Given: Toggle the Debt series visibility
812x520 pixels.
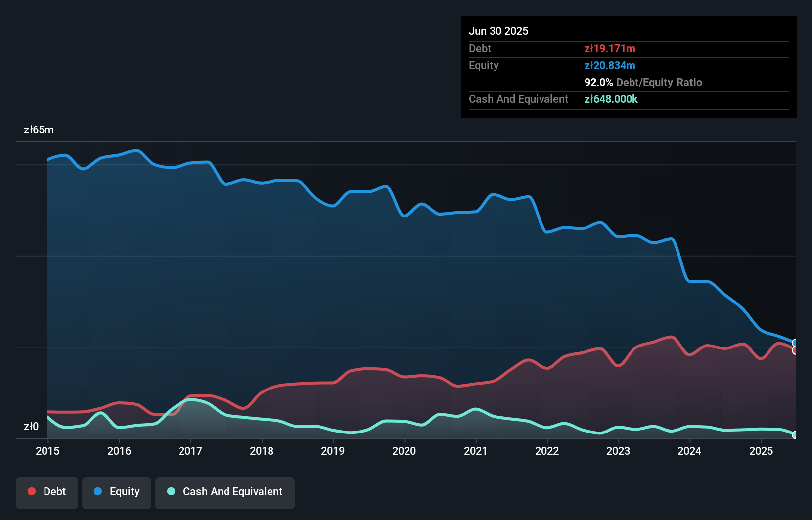Looking at the screenshot, I should pos(47,492).
